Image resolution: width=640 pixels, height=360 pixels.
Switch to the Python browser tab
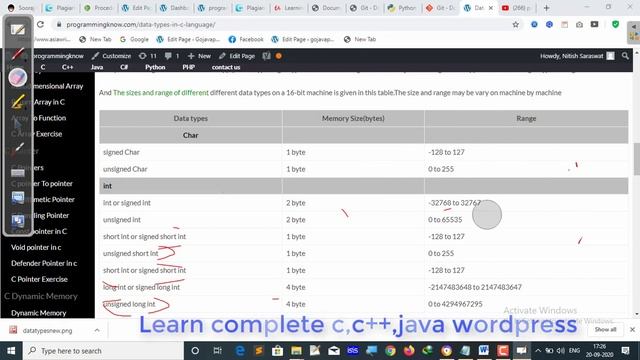pos(402,8)
